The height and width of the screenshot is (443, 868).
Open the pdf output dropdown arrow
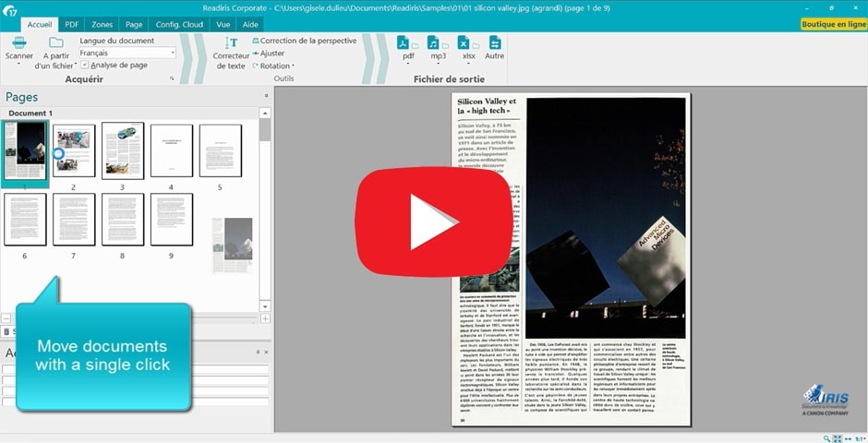click(x=408, y=65)
